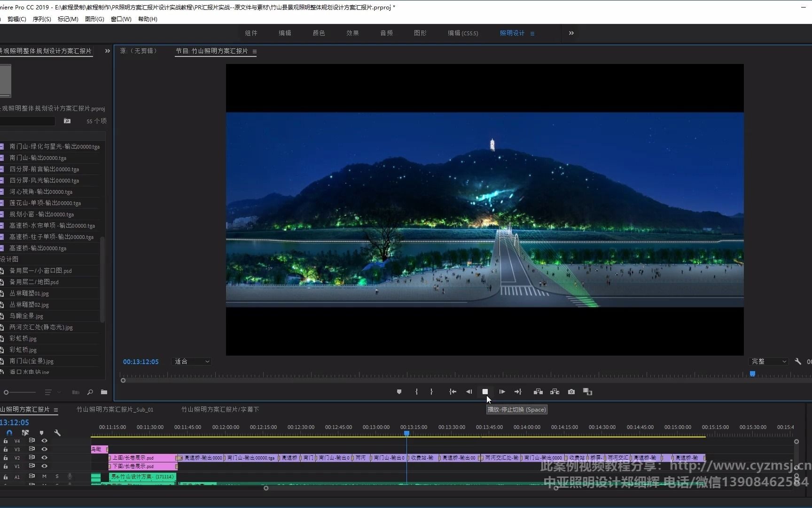Open the 帮助(H) menu
Image resolution: width=812 pixels, height=508 pixels.
tap(148, 19)
